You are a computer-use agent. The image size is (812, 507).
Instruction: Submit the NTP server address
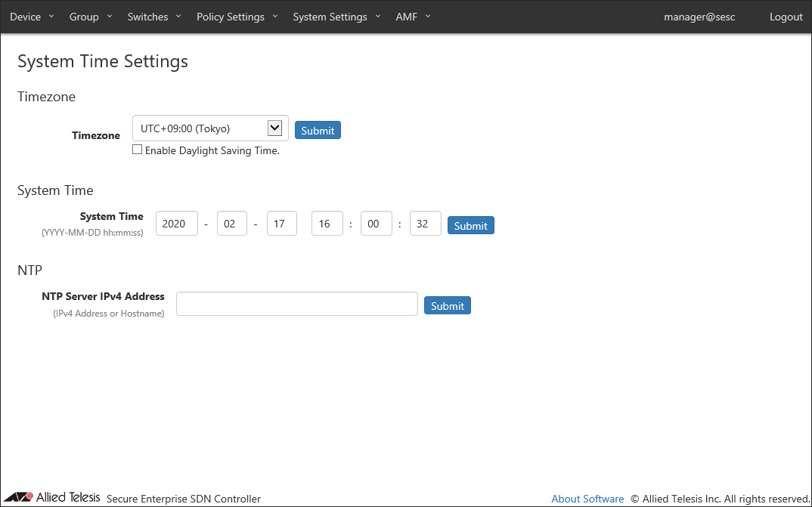447,305
